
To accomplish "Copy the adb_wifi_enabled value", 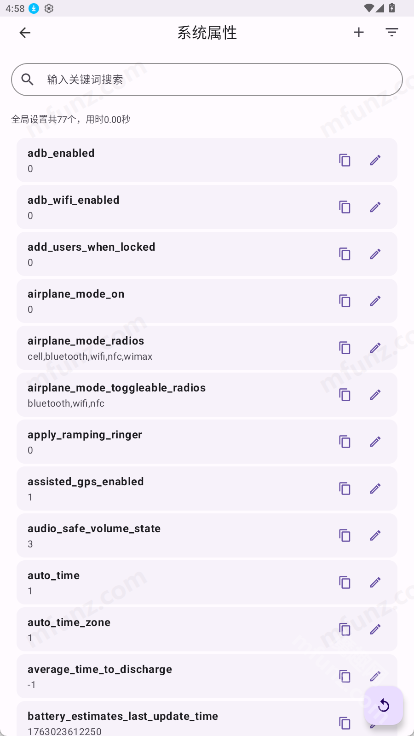I will click(345, 207).
